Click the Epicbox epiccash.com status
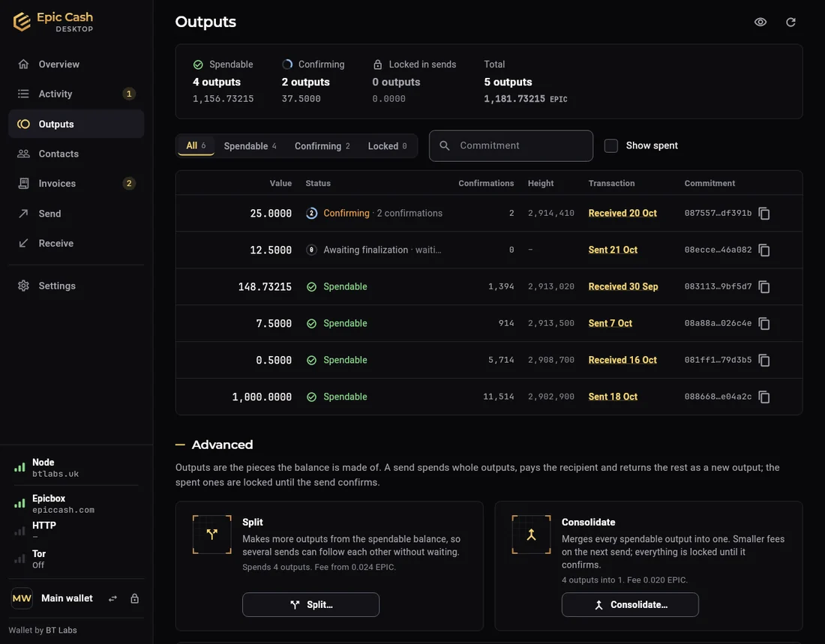This screenshot has height=644, width=825. click(76, 504)
